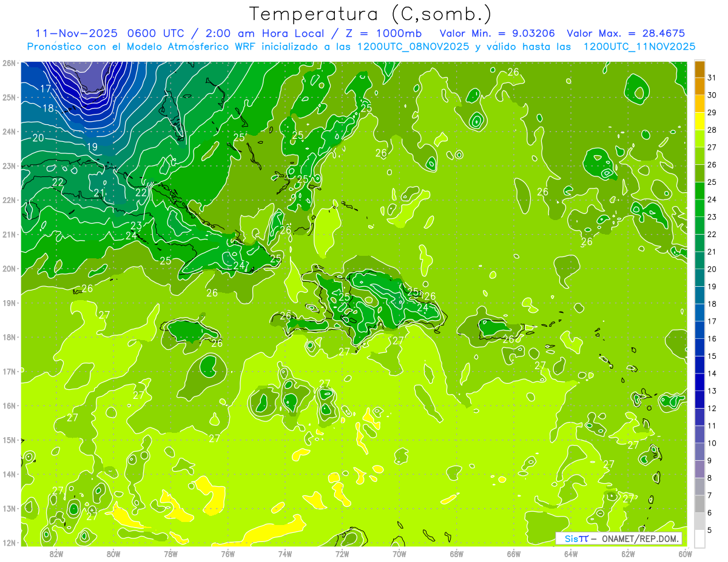Pick teal swatch between 19 and 20
The image size is (728, 562).
(699, 278)
